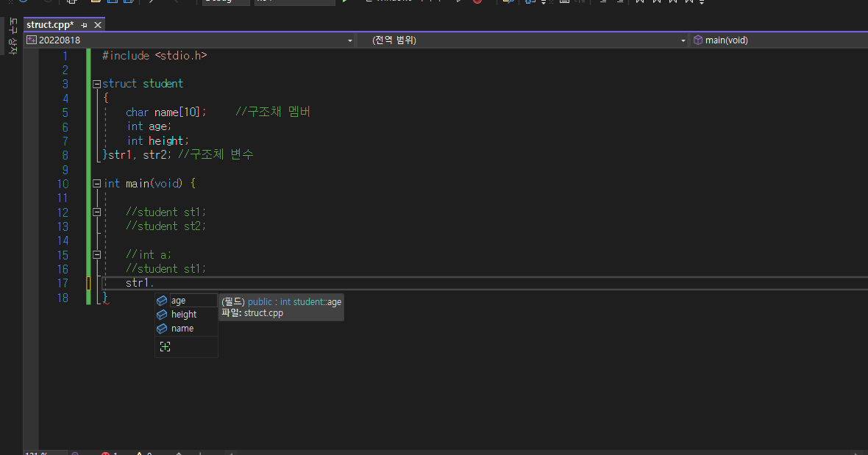Place cursor after str1. on line 17
The image size is (868, 455).
pos(154,283)
